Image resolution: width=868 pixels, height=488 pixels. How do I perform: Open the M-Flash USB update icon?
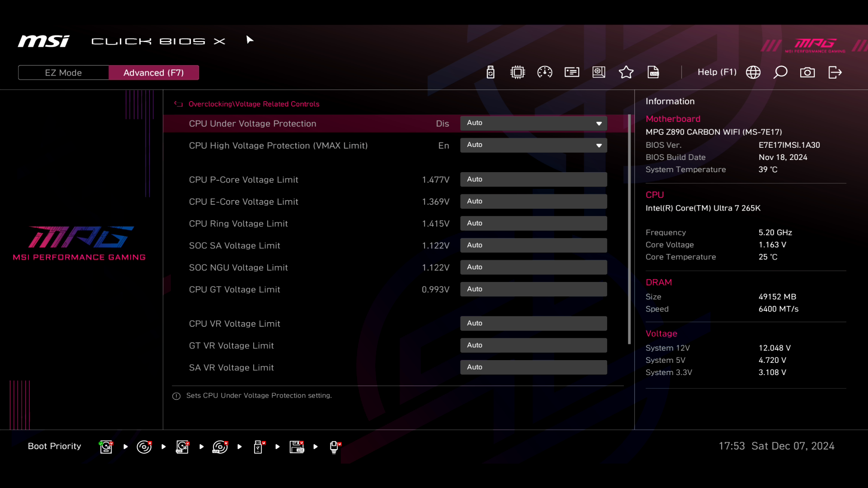click(x=491, y=72)
